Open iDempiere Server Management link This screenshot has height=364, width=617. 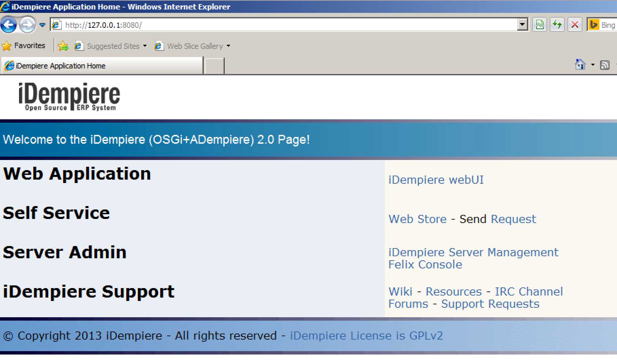pos(473,252)
